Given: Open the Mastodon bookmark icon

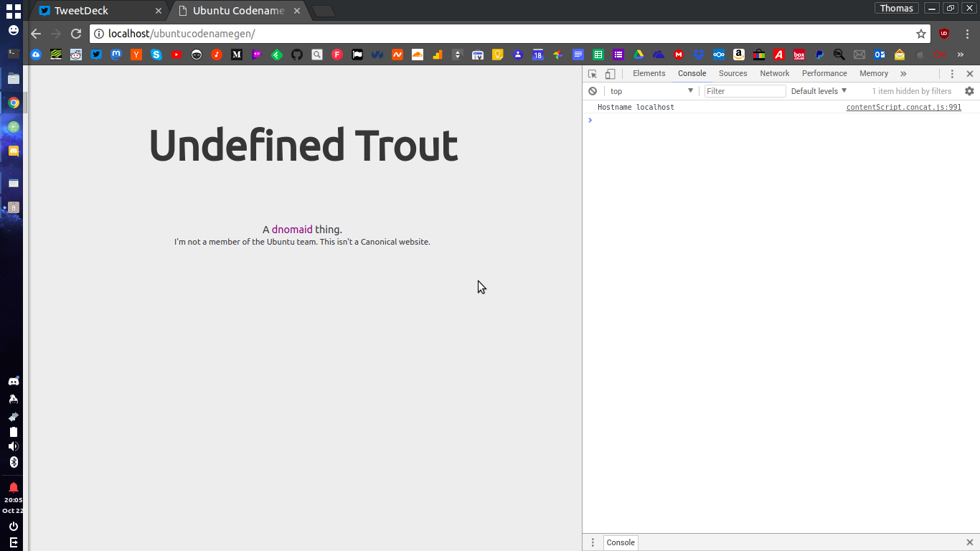Looking at the screenshot, I should click(x=116, y=55).
